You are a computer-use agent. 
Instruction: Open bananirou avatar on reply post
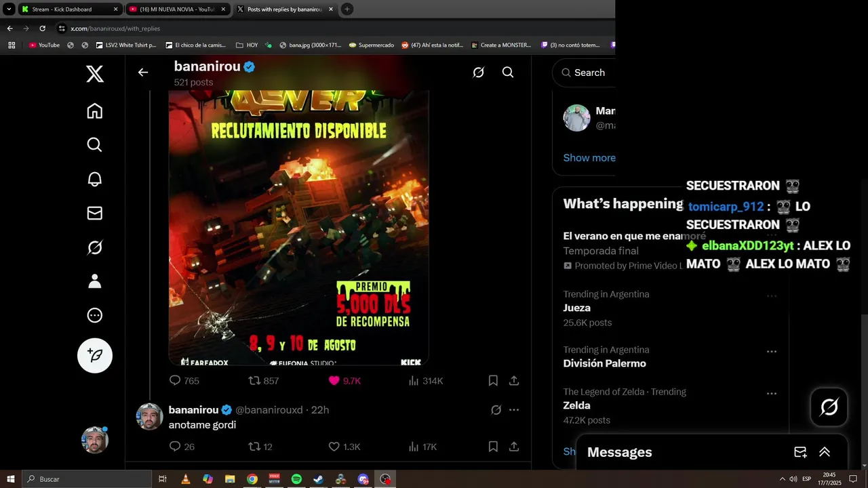[150, 417]
